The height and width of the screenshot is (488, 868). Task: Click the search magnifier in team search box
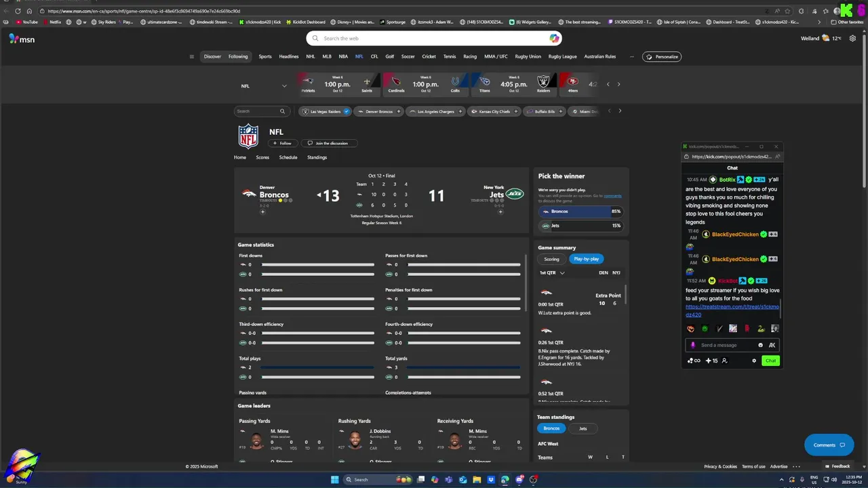pos(282,111)
